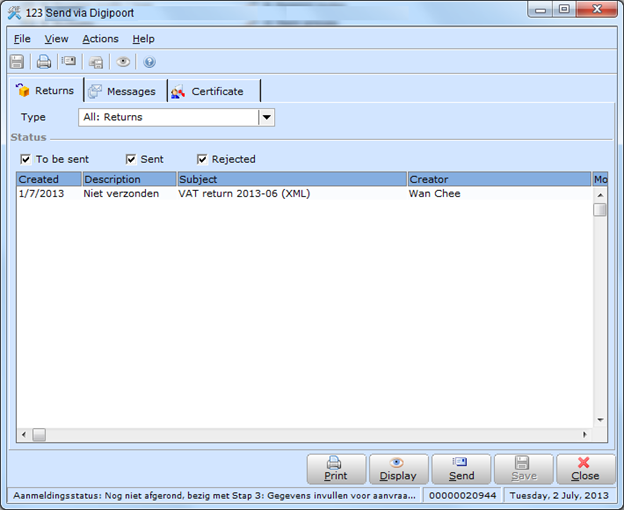
Task: Toggle the To be sent checkbox
Action: tap(25, 160)
